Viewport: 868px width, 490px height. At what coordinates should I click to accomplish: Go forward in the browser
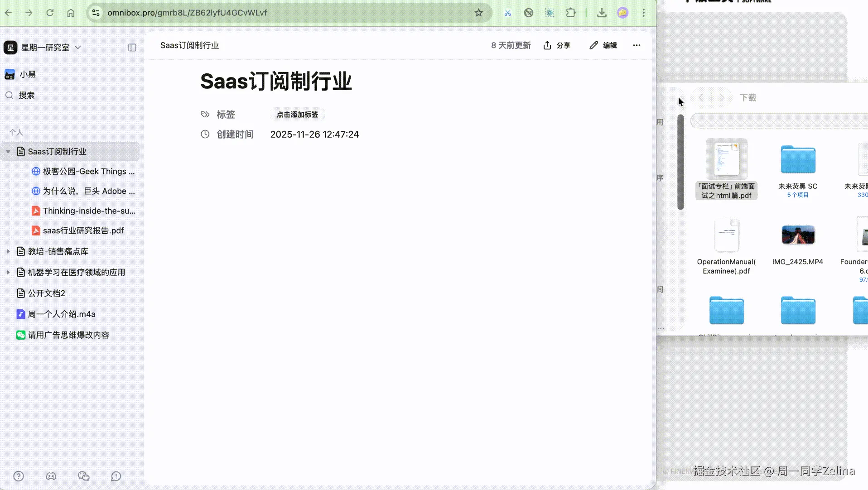tap(29, 13)
